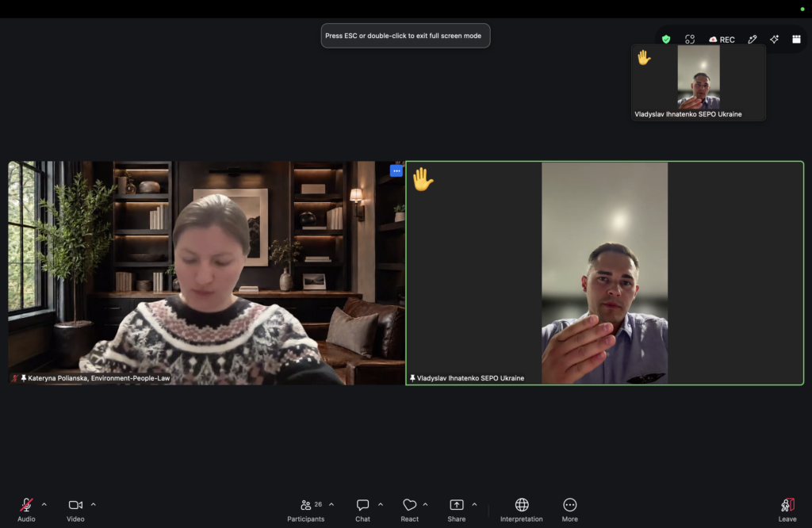Viewport: 812px width, 528px height.
Task: Click the pin icon beside Vladyslav's name in large tile
Action: (412, 378)
